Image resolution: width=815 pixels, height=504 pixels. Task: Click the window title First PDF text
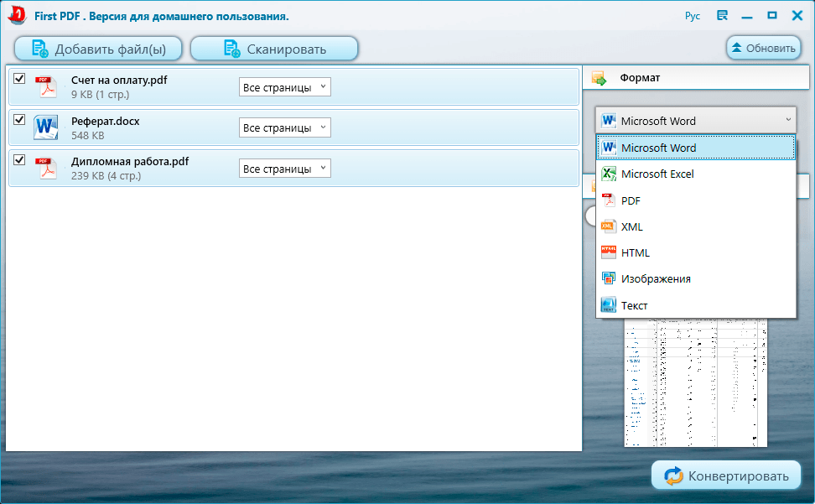pyautogui.click(x=161, y=16)
